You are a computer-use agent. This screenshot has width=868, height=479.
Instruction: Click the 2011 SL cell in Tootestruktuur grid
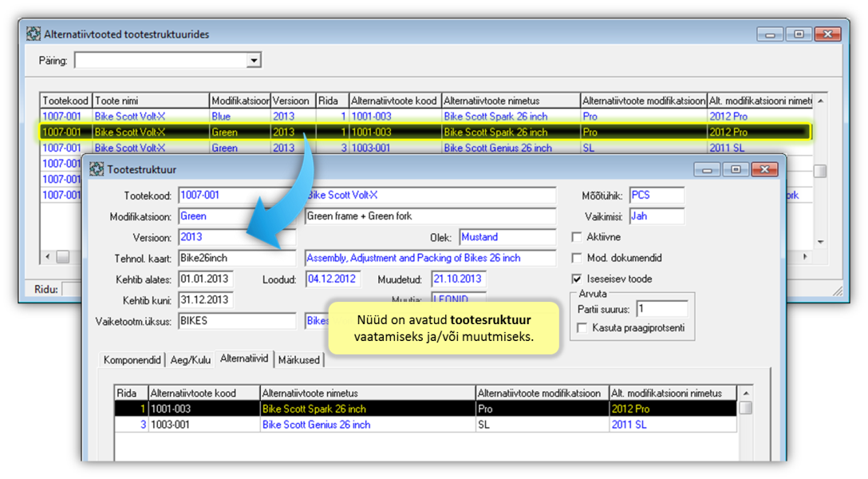click(673, 425)
